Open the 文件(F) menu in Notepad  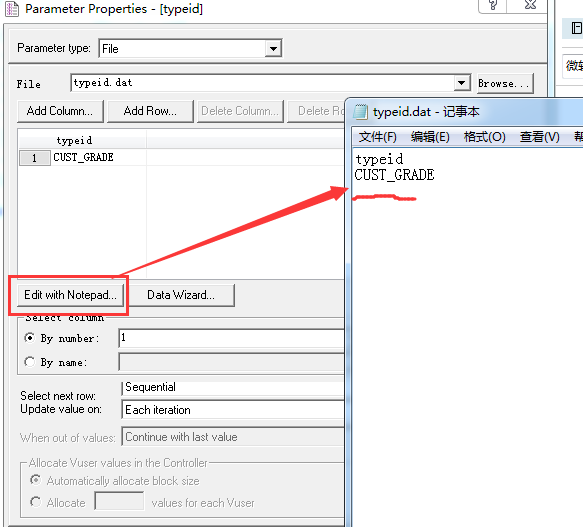tap(377, 137)
